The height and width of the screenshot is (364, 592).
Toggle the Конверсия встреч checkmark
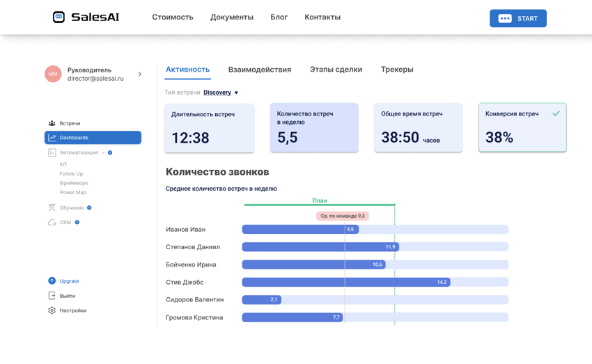(x=556, y=113)
